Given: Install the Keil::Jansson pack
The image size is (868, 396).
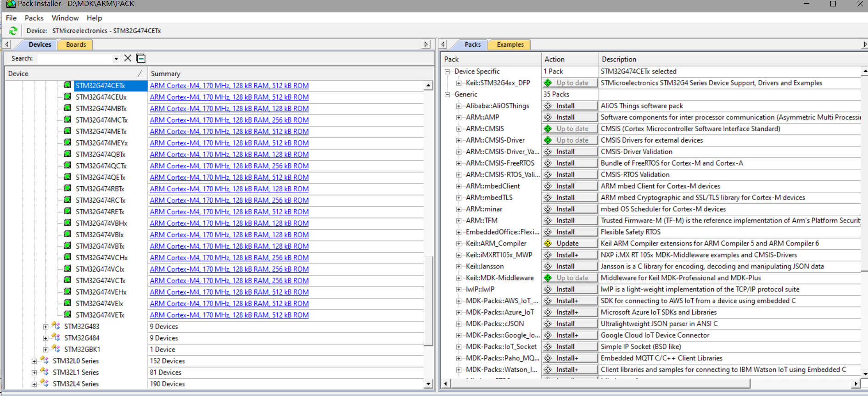Looking at the screenshot, I should pos(570,267).
